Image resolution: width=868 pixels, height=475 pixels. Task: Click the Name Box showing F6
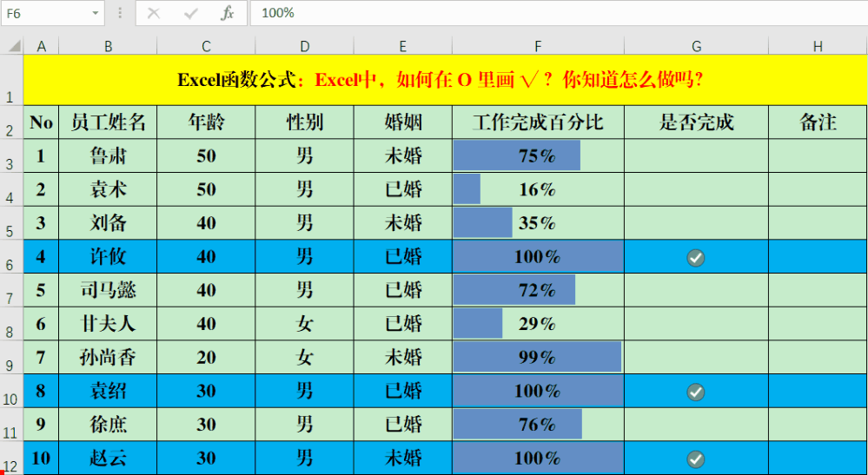point(53,13)
